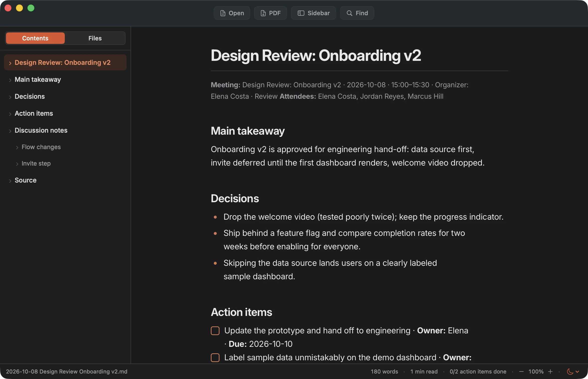
Task: Open the Find search button
Action: 357,13
